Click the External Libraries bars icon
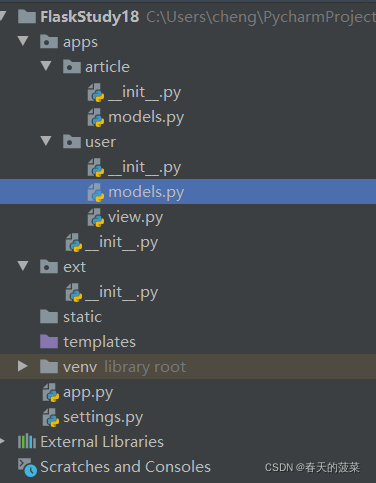 point(27,442)
